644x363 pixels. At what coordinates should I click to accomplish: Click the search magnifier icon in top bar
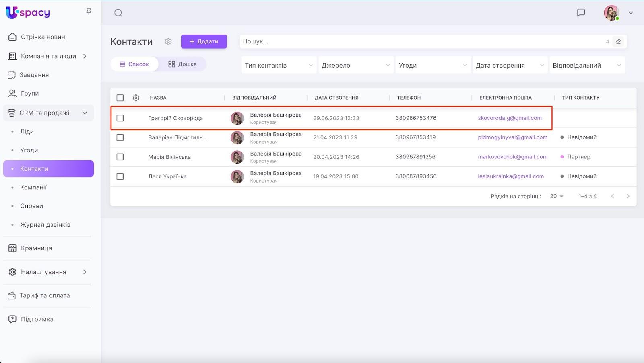point(118,13)
